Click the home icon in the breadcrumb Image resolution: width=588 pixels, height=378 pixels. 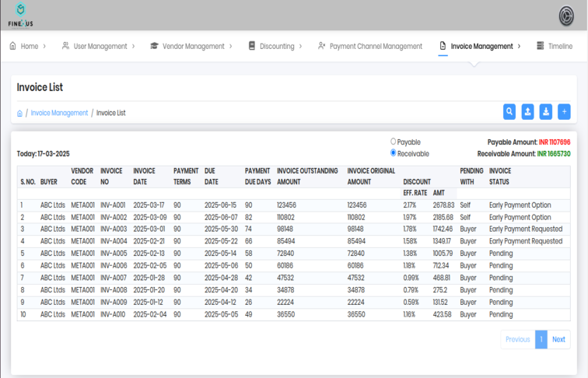click(20, 114)
